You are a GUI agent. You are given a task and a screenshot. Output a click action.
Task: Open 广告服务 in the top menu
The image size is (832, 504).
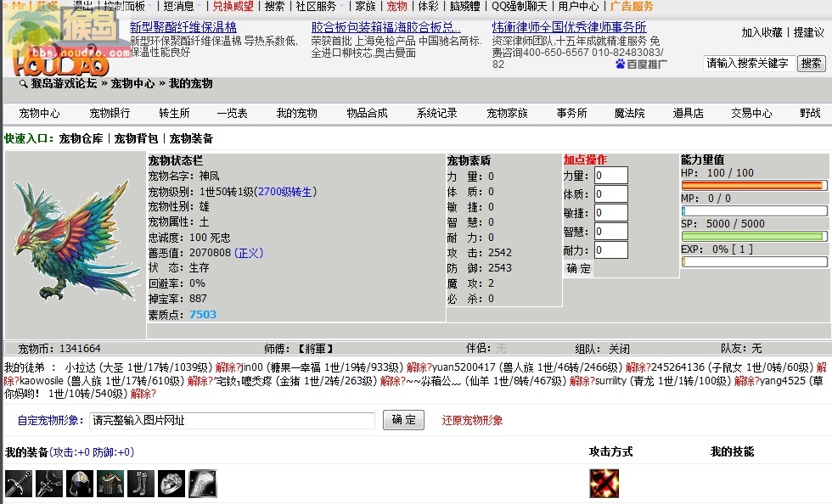[x=632, y=7]
